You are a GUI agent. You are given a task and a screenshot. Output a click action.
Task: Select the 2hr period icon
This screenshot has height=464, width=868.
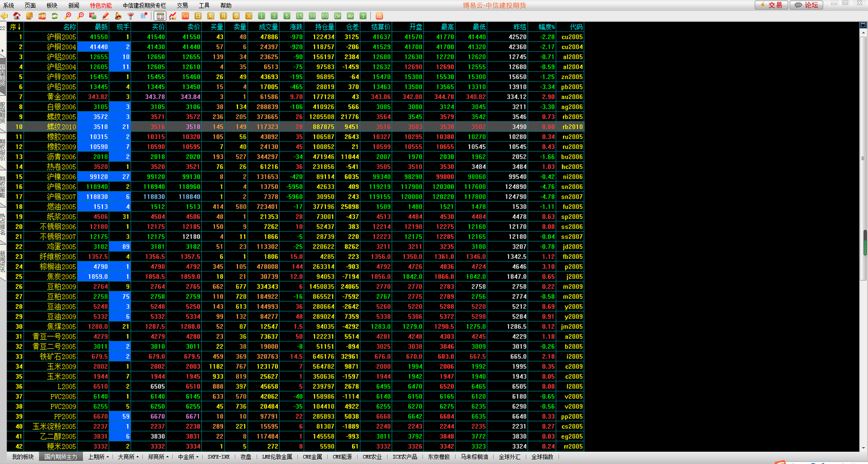click(x=338, y=16)
